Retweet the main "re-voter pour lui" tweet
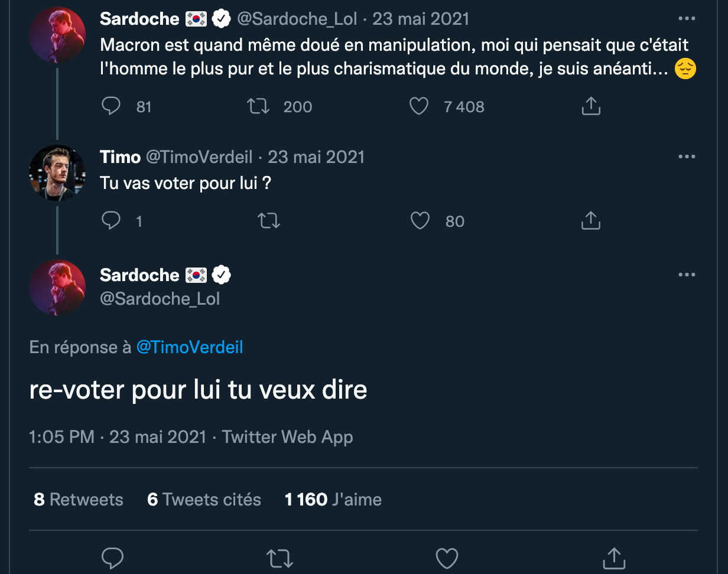The height and width of the screenshot is (574, 728). click(x=279, y=558)
